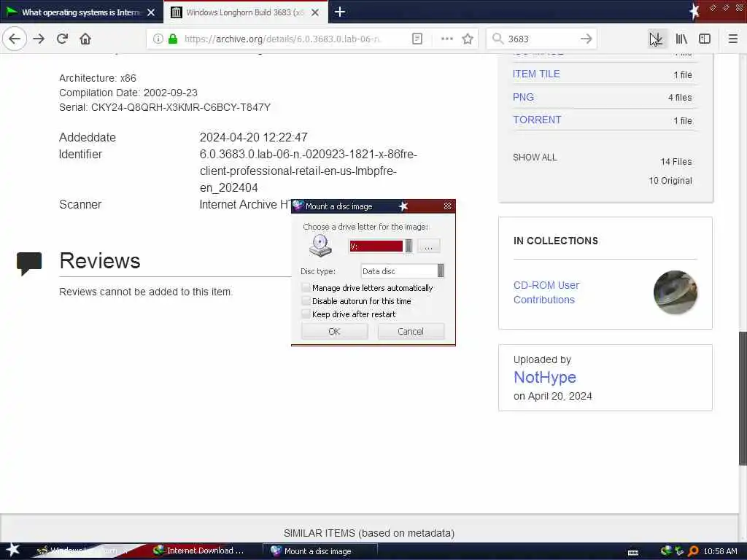This screenshot has height=560, width=747.
Task: View site information icon in address bar
Action: pyautogui.click(x=158, y=39)
